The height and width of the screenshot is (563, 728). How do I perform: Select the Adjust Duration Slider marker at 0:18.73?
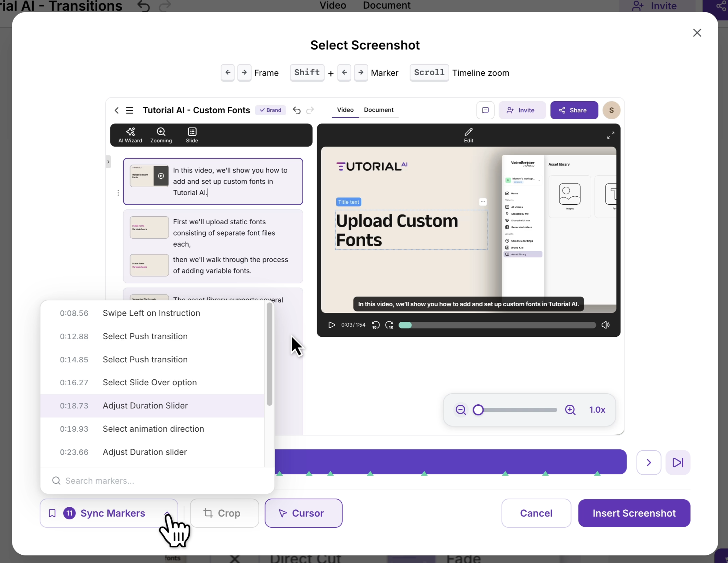[x=145, y=406]
